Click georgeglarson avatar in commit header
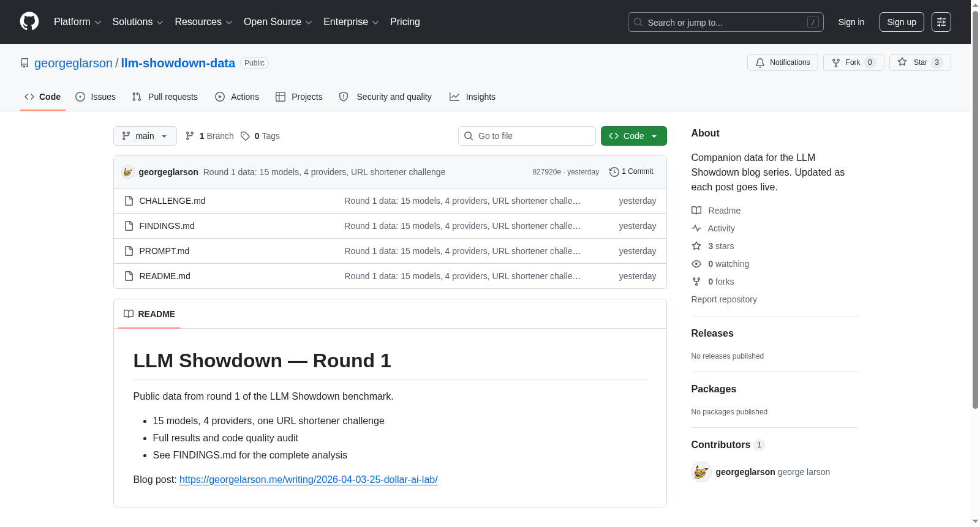 [128, 172]
